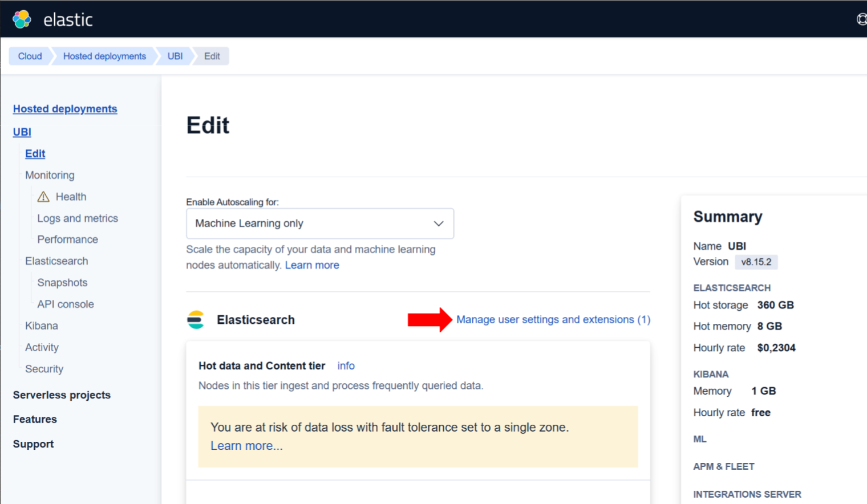Viewport: 867px width, 504px height.
Task: Click the Elasticsearch product icon
Action: tap(196, 320)
